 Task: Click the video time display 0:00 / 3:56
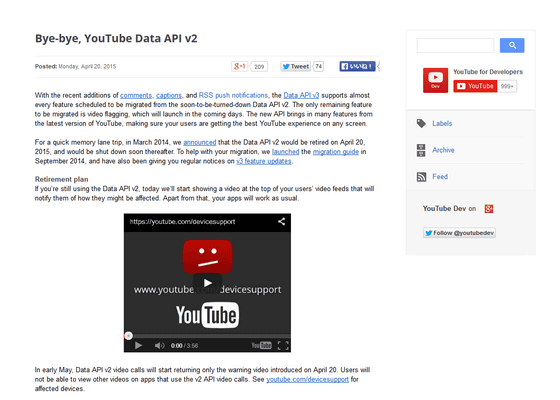point(184,346)
